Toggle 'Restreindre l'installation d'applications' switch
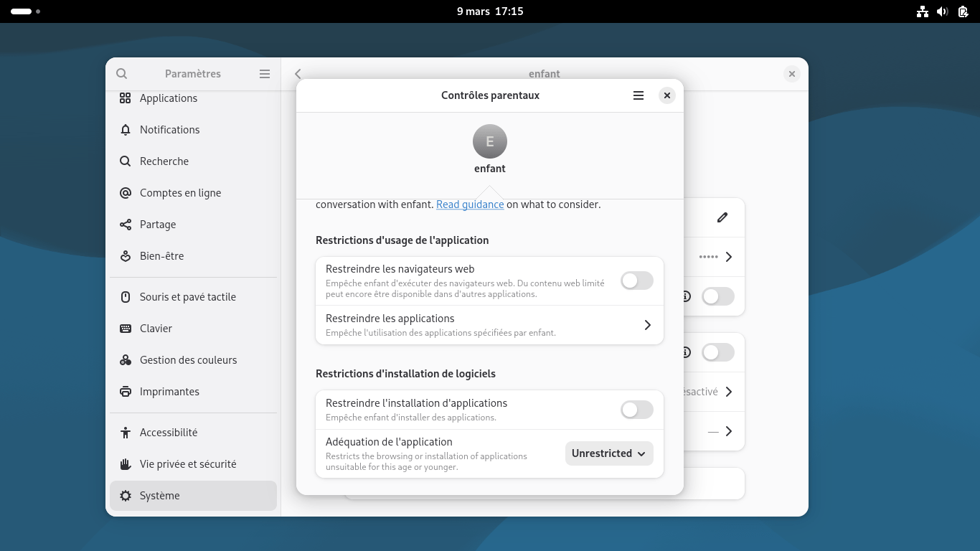980x551 pixels. 637,410
